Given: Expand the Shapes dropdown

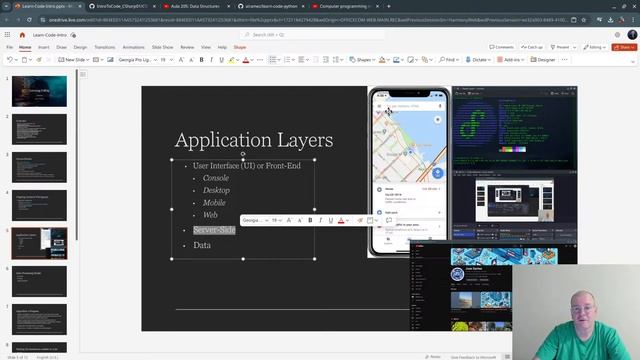Looking at the screenshot, I should 373,60.
